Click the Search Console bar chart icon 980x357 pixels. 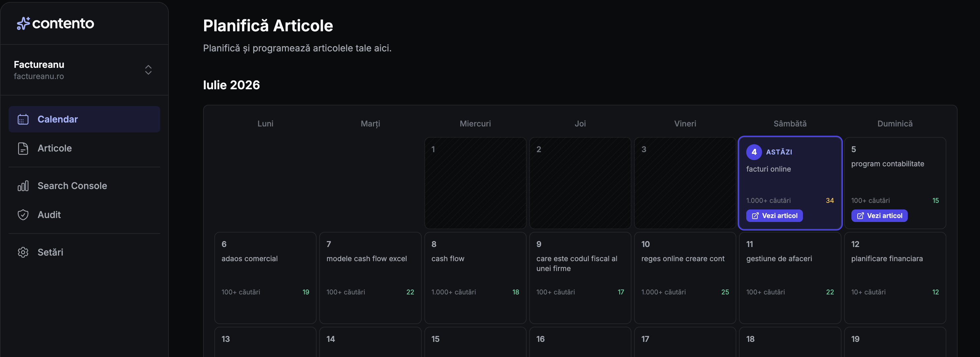(x=23, y=186)
